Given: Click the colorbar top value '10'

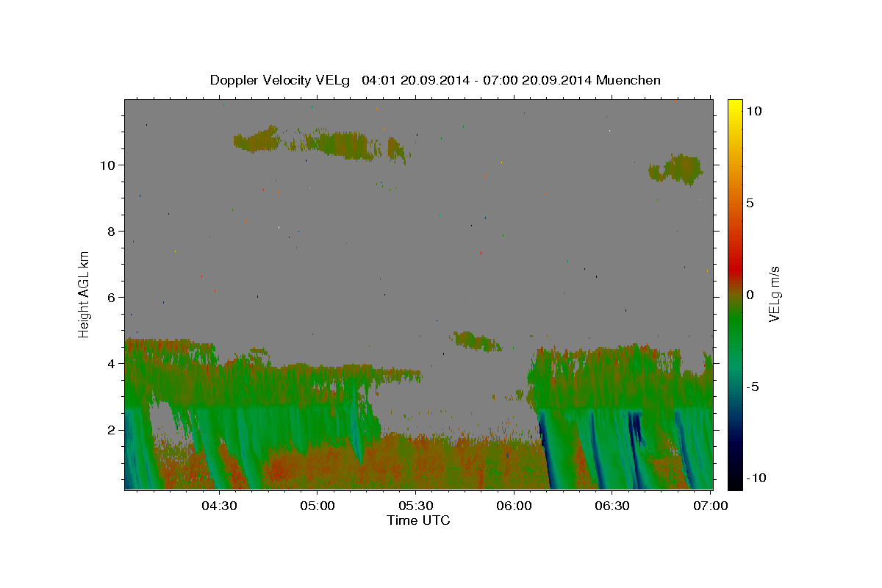Looking at the screenshot, I should coord(753,110).
